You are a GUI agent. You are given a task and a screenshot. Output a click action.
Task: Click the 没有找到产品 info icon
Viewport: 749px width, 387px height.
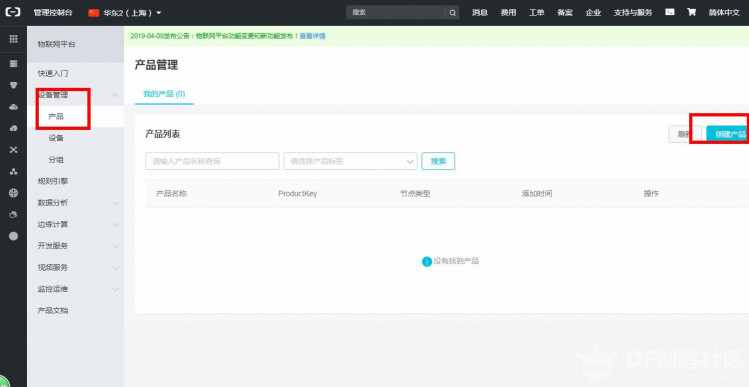(427, 261)
